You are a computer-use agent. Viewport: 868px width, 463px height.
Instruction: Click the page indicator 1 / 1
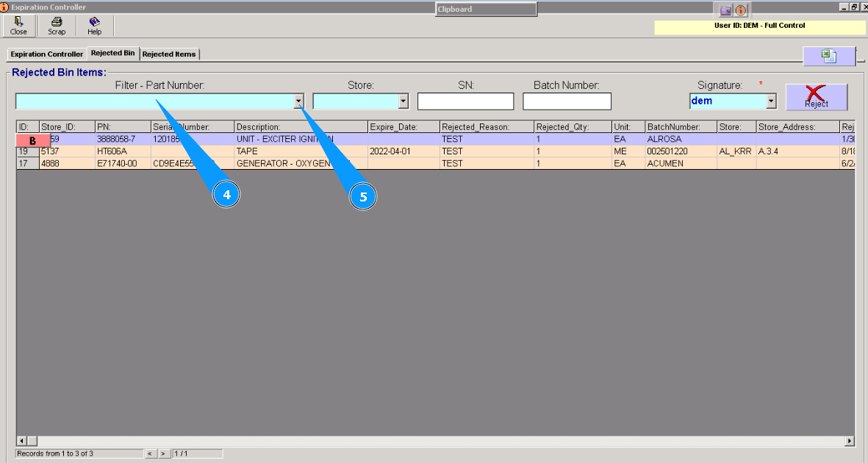198,453
